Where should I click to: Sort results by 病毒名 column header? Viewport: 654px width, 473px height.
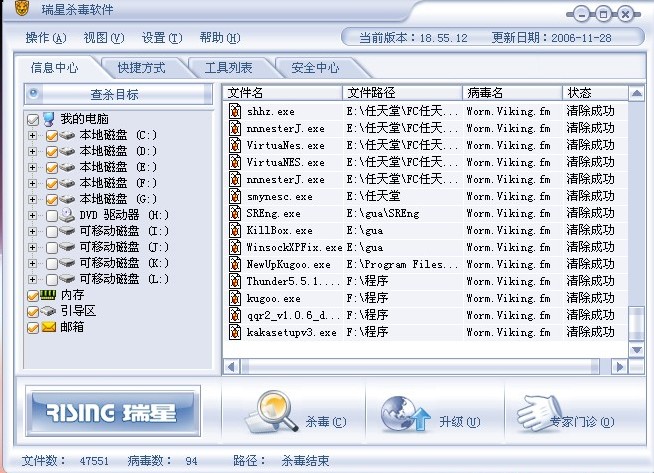pos(512,93)
